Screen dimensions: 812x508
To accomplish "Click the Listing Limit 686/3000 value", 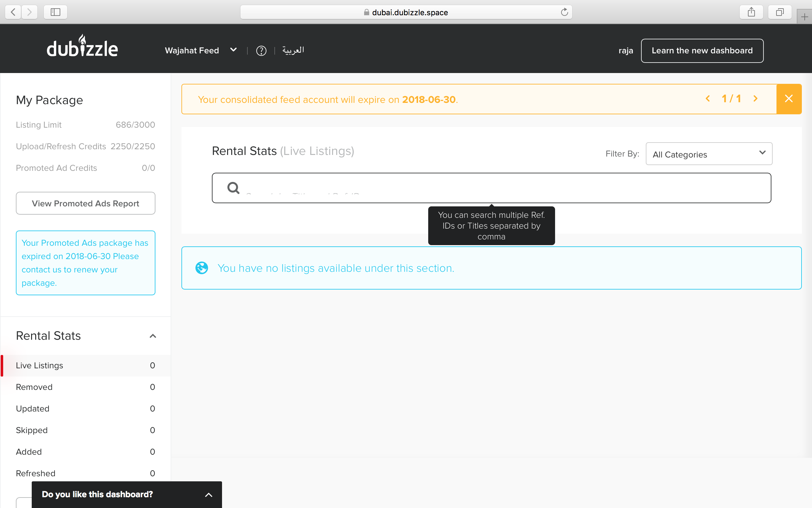I will tap(135, 125).
